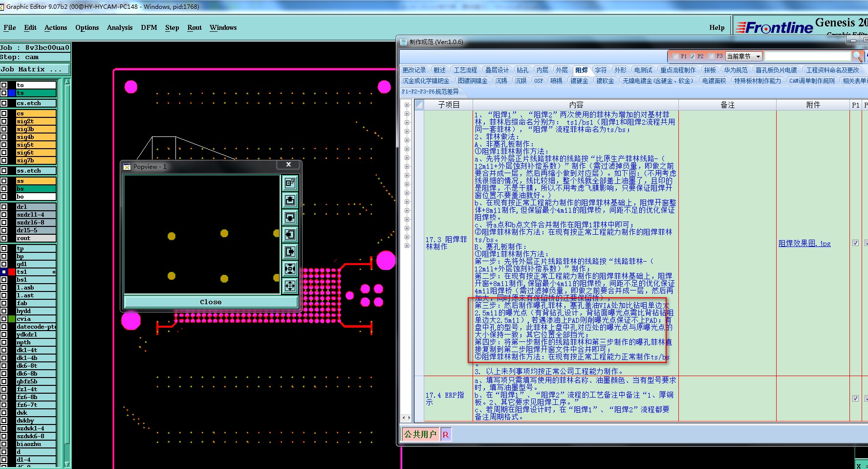This screenshot has height=469, width=868.
Task: Open the Job Matrix button
Action: 35,69
